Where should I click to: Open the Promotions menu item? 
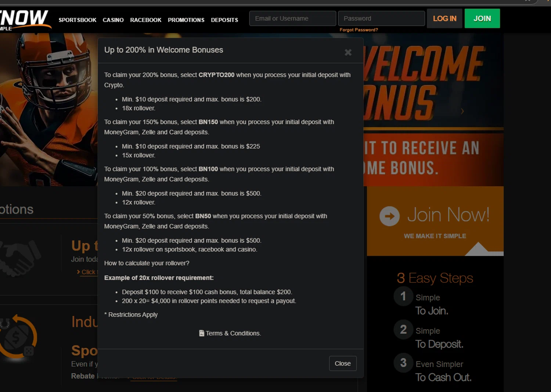(x=186, y=20)
